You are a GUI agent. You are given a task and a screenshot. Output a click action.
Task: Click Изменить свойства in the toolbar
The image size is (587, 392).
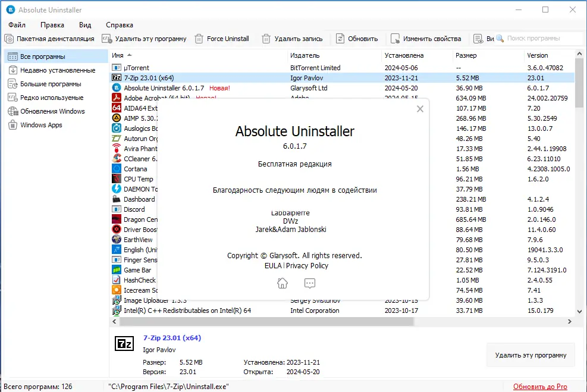pos(426,39)
